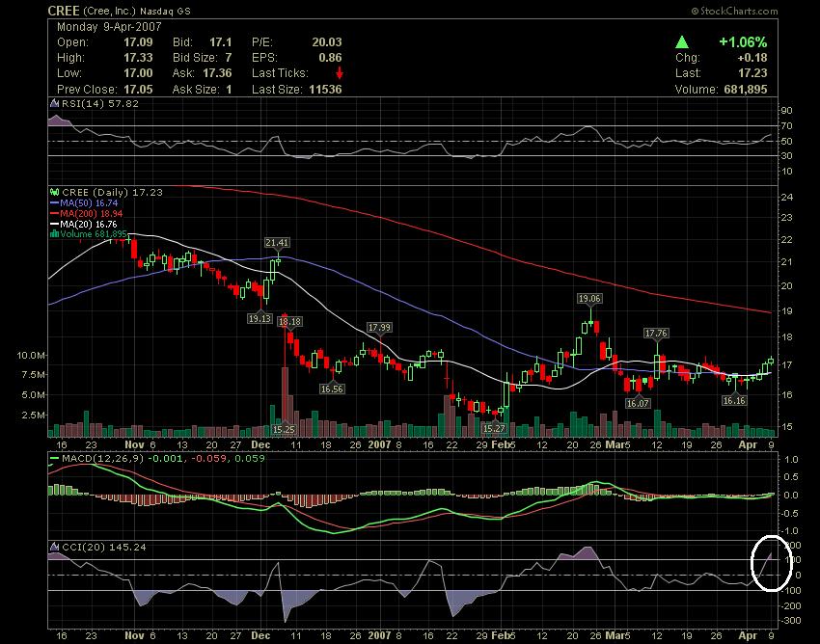Click the Chg value +0.18
The image size is (820, 644).
(751, 58)
